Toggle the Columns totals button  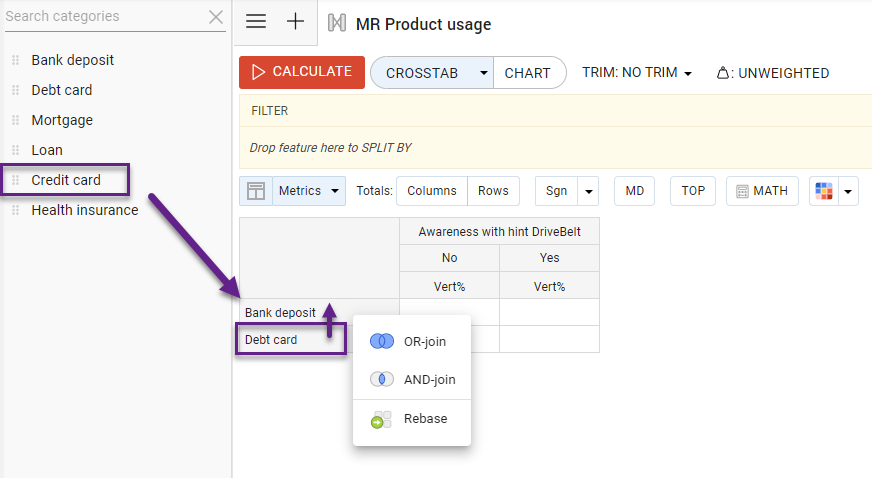pyautogui.click(x=432, y=191)
